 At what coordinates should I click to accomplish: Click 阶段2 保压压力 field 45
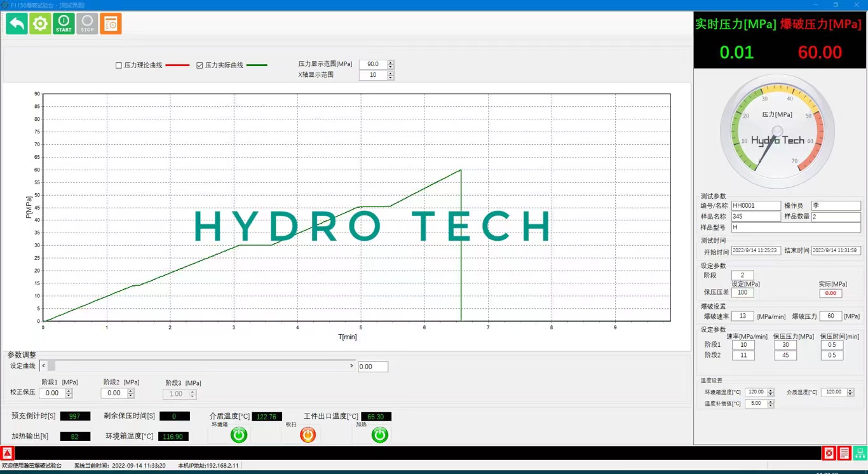tap(785, 355)
